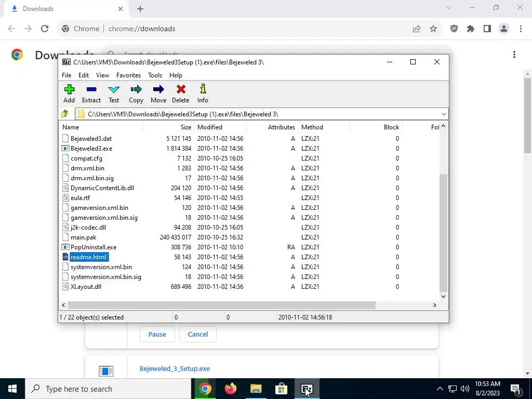Open the View menu in 7-Zip
532x399 pixels.
pos(102,75)
